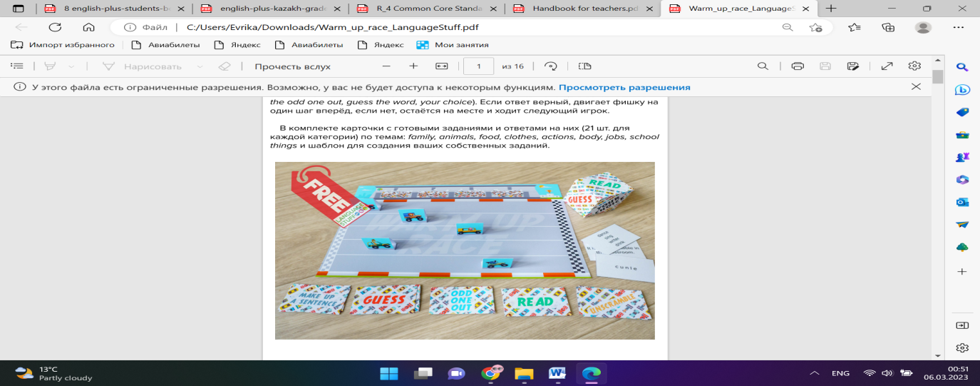This screenshot has height=386, width=980.
Task: Open the PDF table of contents panel
Action: (17, 66)
